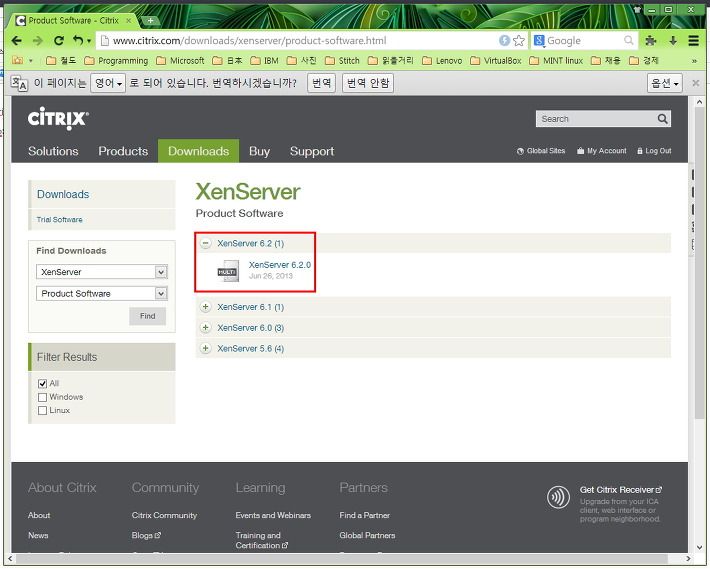Bookmark this page with the star icon
This screenshot has height=569, width=710.
[x=519, y=41]
